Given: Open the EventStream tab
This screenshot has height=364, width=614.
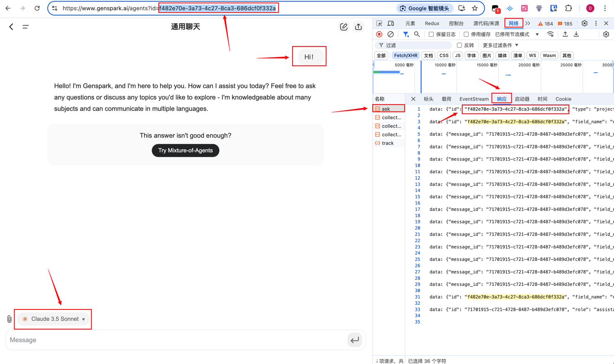Looking at the screenshot, I should (474, 99).
